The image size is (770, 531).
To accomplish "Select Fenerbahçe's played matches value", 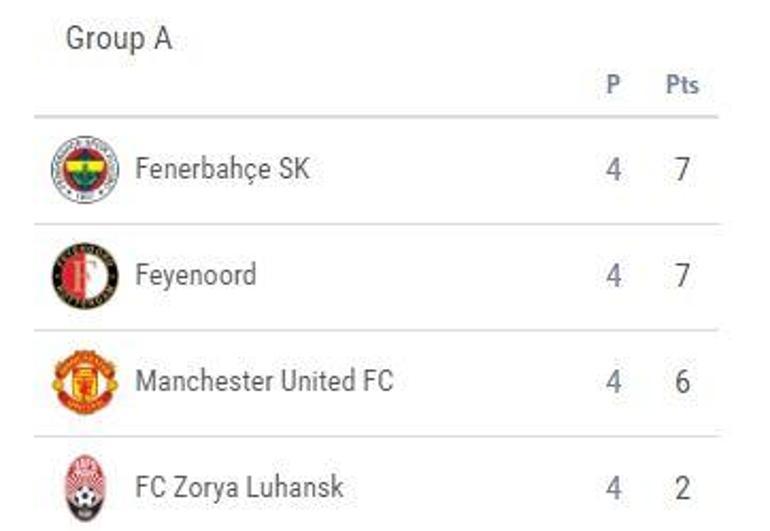I will tap(613, 170).
